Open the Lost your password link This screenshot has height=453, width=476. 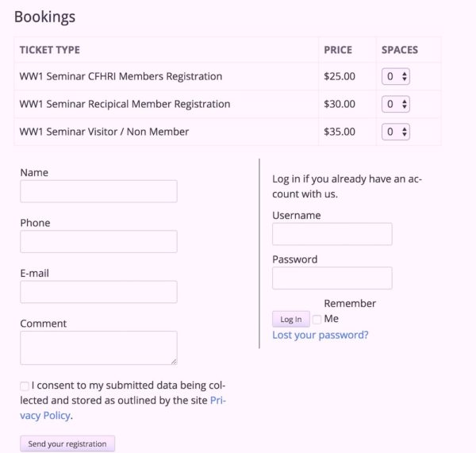pos(320,335)
